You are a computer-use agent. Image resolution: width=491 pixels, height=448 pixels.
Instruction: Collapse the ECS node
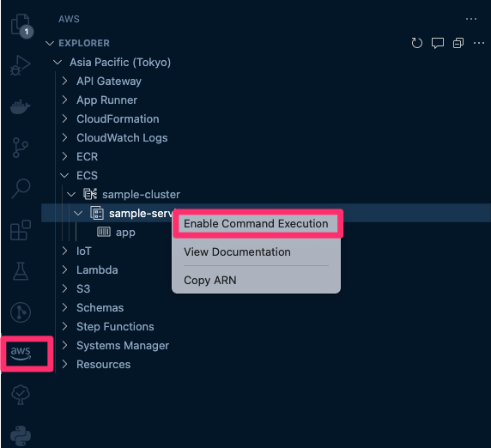click(x=64, y=175)
